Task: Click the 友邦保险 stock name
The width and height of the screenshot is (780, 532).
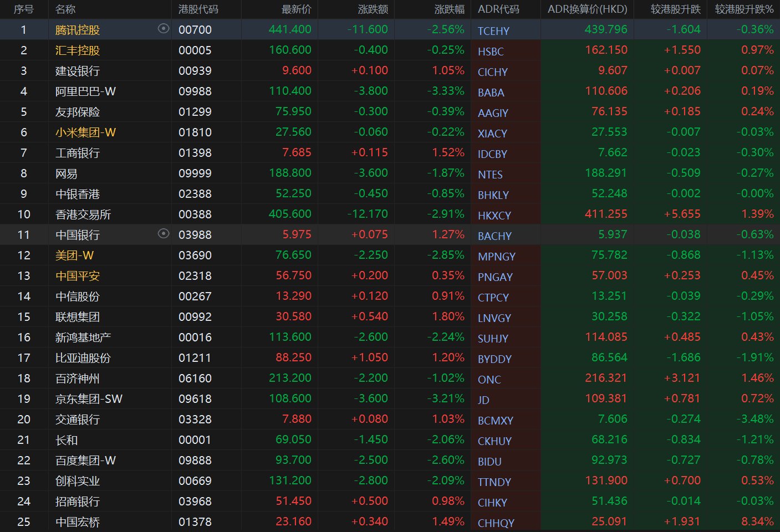Action: 78,112
